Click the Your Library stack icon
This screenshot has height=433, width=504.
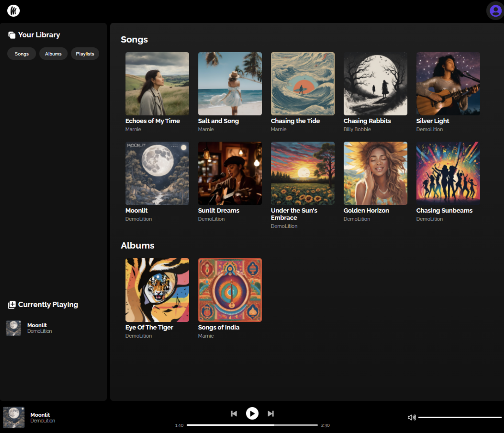(12, 35)
